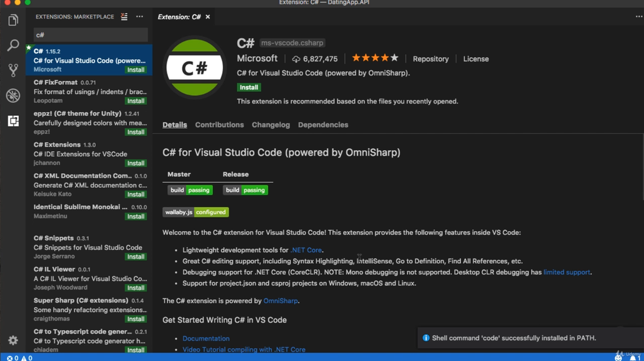Open the Extensions view in activity bar

coord(13,121)
